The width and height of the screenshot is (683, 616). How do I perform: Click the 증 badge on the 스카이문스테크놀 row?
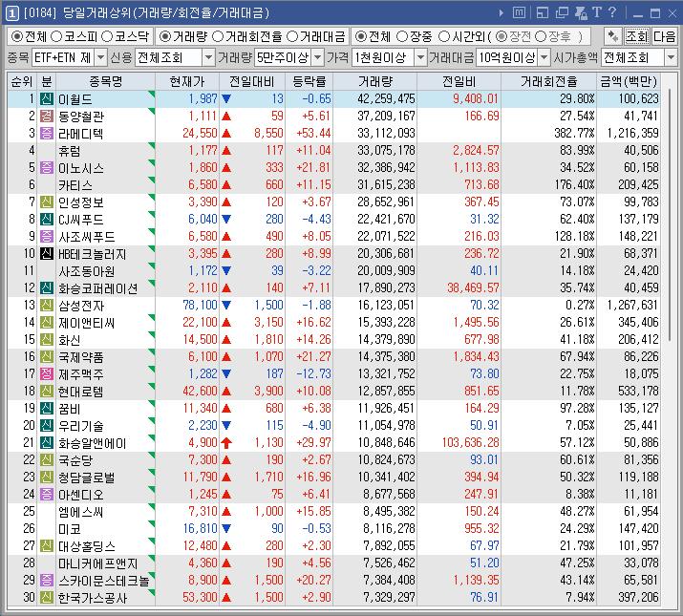pyautogui.click(x=47, y=580)
